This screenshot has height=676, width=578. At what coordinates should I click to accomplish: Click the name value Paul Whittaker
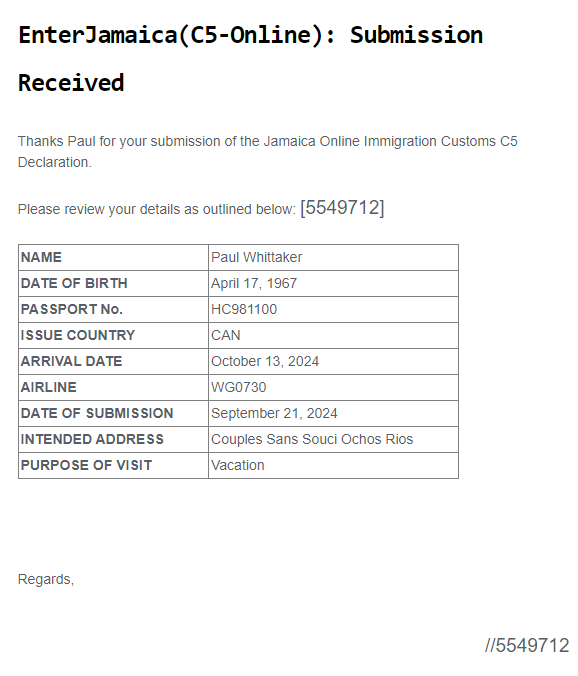tap(256, 257)
